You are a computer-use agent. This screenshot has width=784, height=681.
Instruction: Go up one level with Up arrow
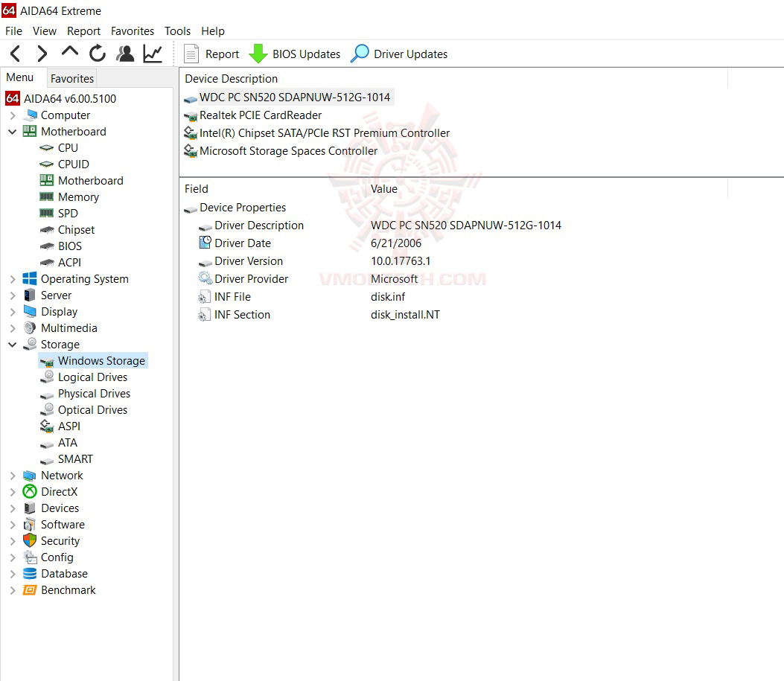tap(70, 51)
